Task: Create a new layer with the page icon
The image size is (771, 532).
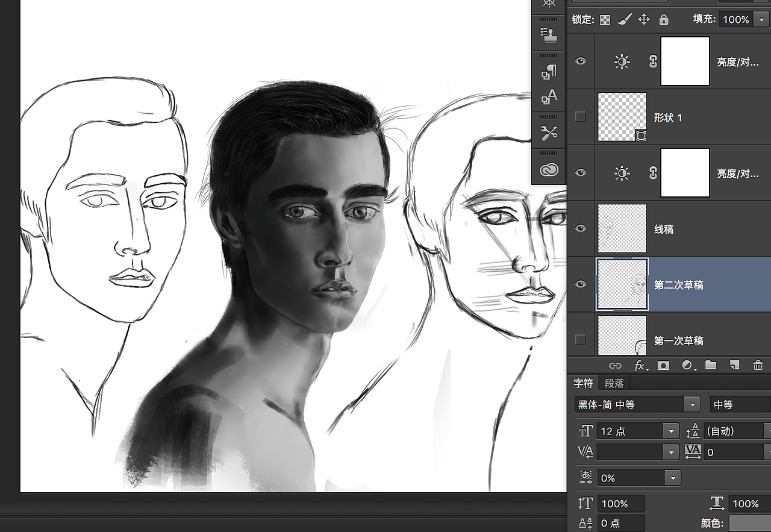Action: (734, 365)
